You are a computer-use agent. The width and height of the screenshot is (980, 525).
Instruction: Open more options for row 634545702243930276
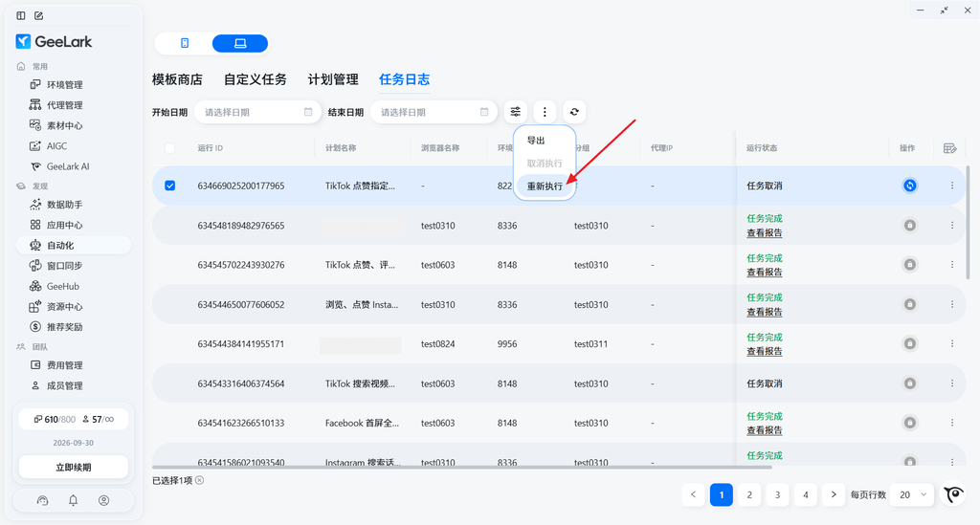point(952,265)
